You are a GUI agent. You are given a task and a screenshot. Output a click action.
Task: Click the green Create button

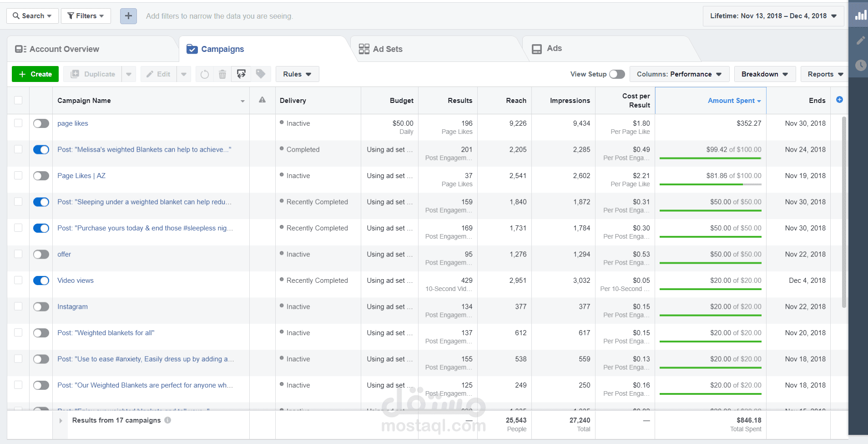tap(35, 74)
